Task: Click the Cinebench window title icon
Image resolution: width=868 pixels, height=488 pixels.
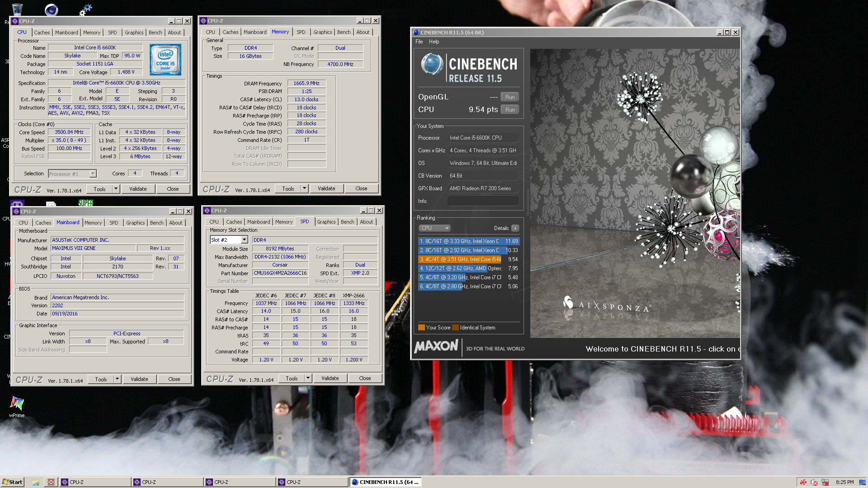Action: [x=416, y=33]
